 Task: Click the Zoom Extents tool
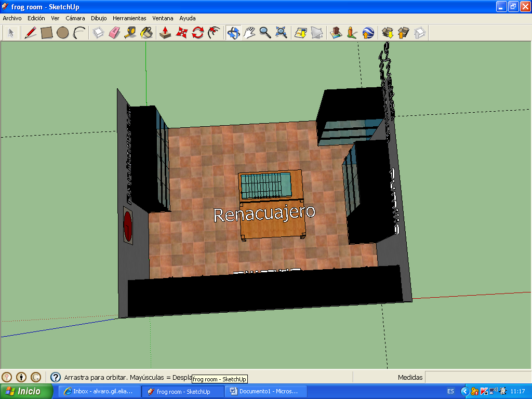282,33
